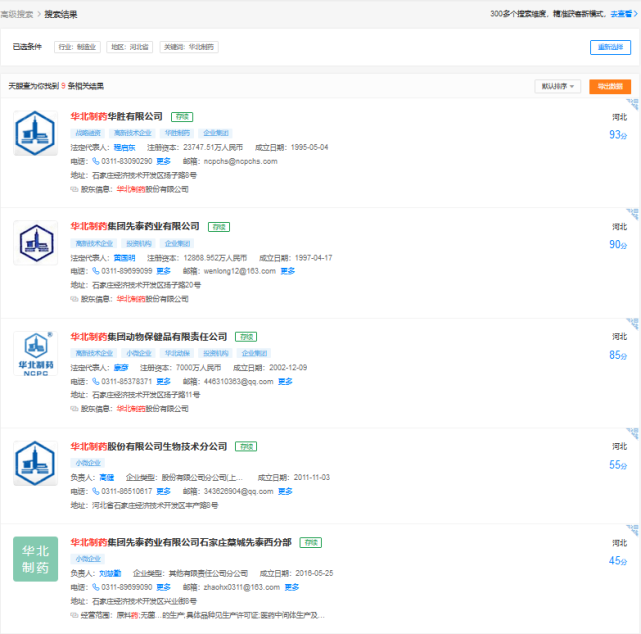Click the 85分 score
The height and width of the screenshot is (634, 641).
(618, 355)
